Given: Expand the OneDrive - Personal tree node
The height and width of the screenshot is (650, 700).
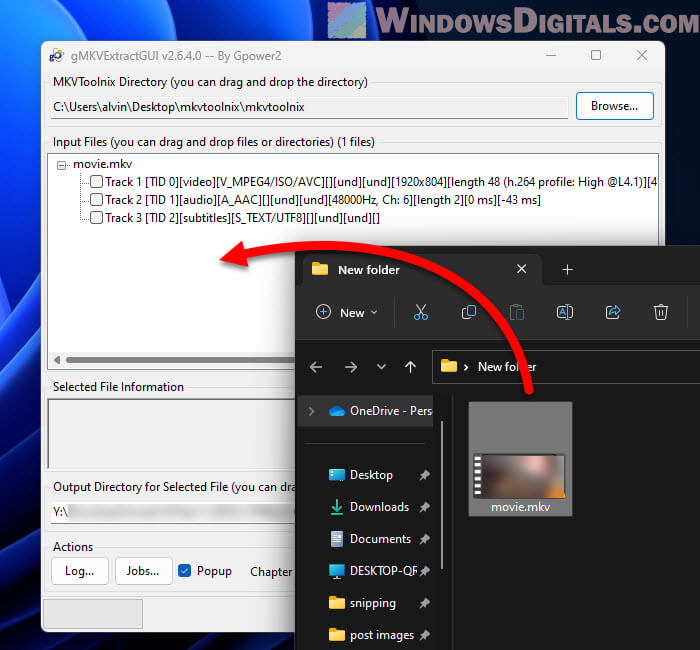Looking at the screenshot, I should coord(312,411).
